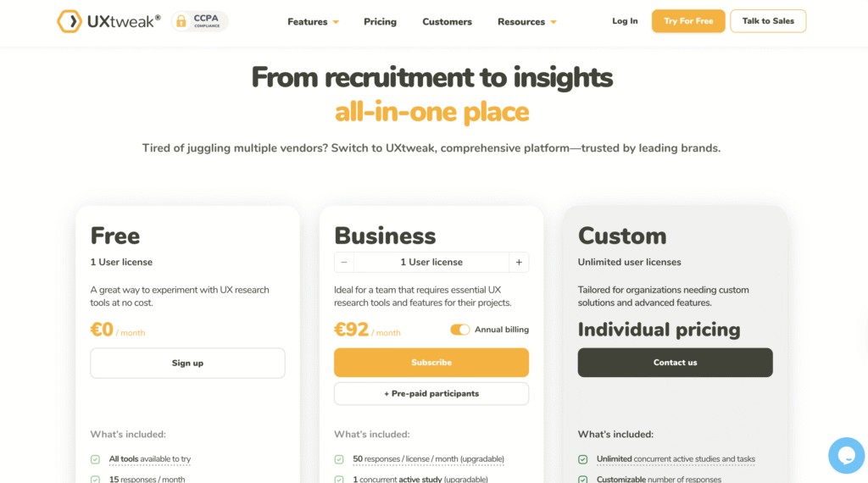This screenshot has height=483, width=868.
Task: Toggle the Annual billing switch
Action: coord(460,330)
